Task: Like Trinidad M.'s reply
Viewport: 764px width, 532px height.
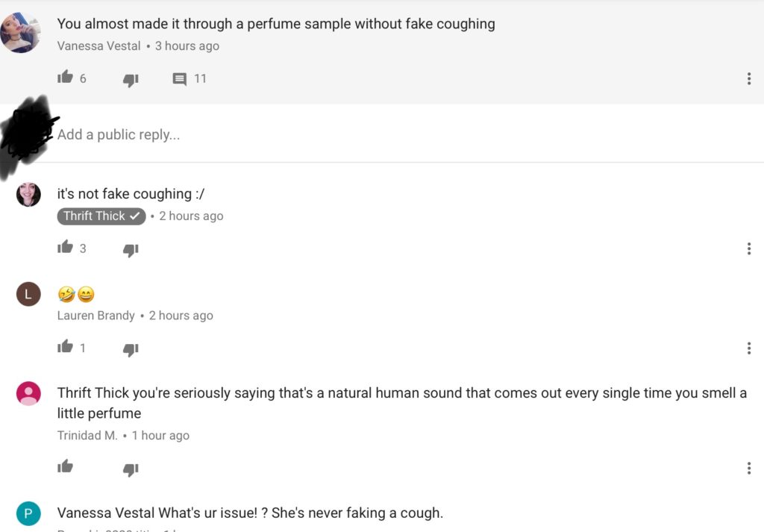Action: (x=66, y=467)
